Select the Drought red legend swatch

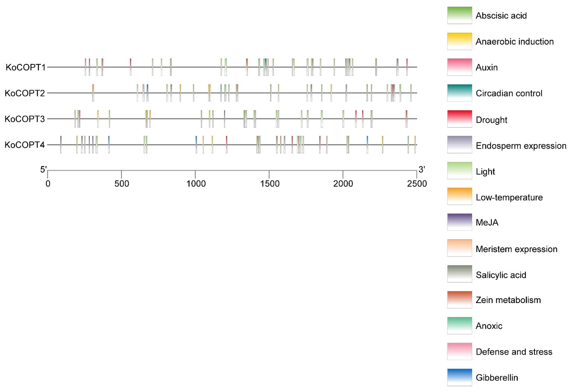click(459, 119)
